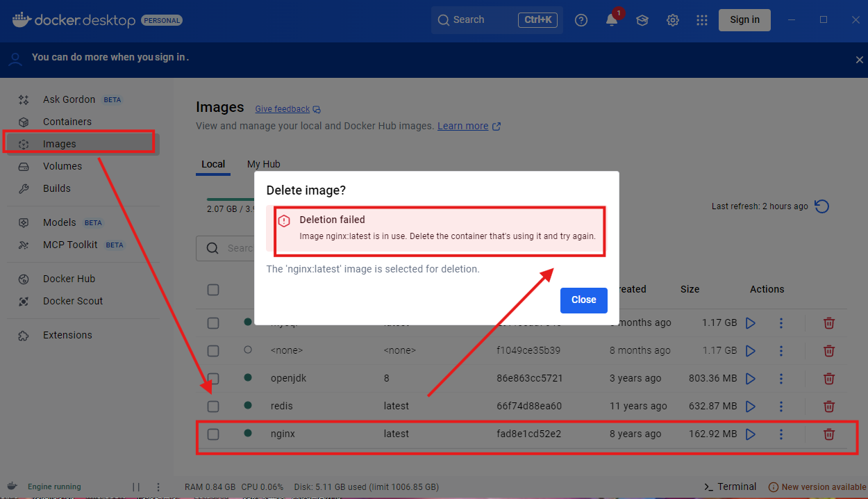Pause the Docker engine
This screenshot has height=499, width=868.
136,487
